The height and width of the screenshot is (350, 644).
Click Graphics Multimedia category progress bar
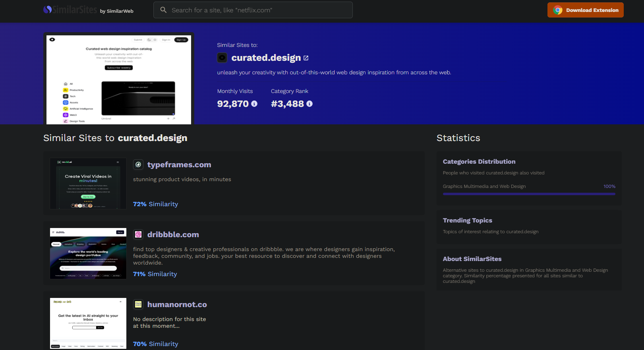[x=529, y=194]
